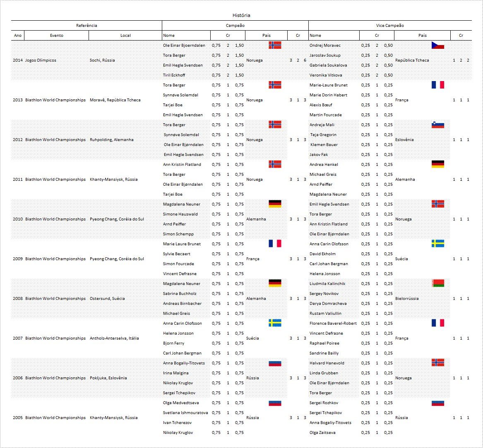The width and height of the screenshot is (483, 448).
Task: Click the Norway flag in the 2006 Vice Campeão row
Action: [x=438, y=363]
